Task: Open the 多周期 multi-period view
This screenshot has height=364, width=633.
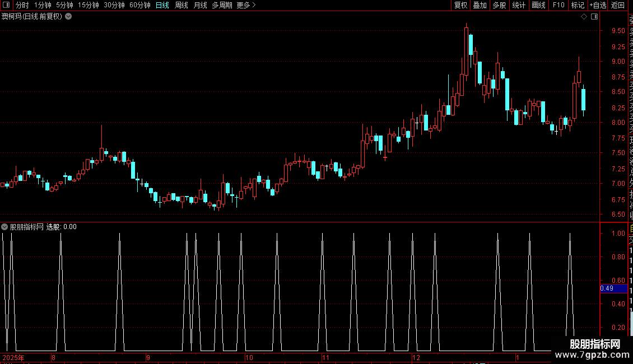Action: [x=222, y=5]
